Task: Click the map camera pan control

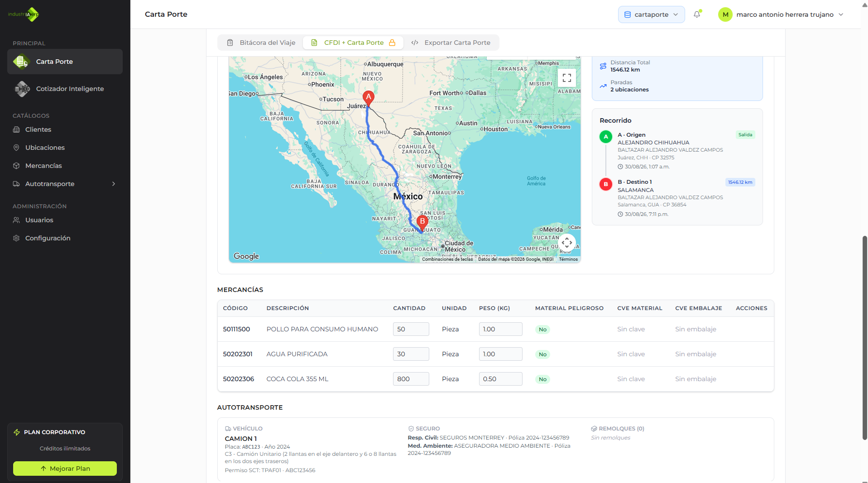Action: point(566,243)
